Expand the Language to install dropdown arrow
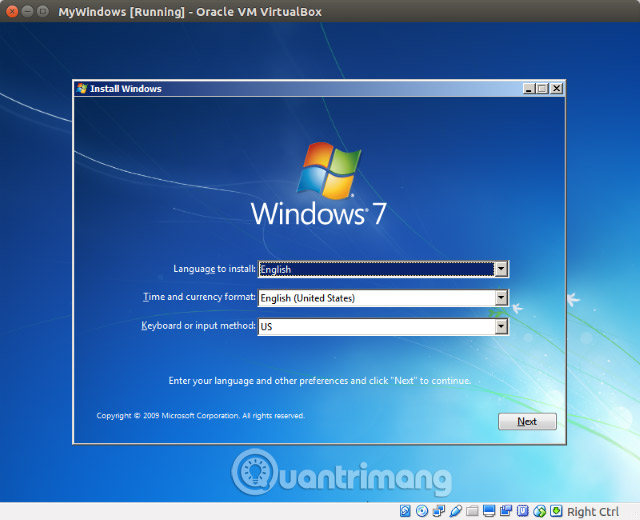 [501, 269]
